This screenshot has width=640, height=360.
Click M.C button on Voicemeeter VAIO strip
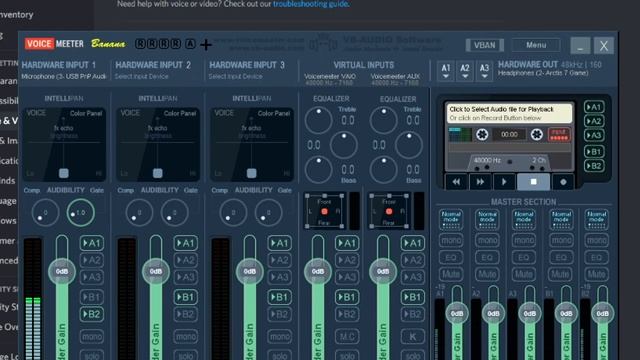(x=347, y=336)
